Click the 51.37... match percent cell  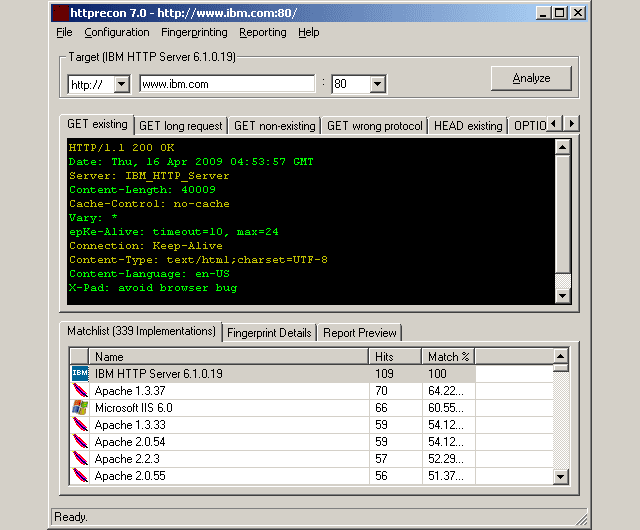449,476
